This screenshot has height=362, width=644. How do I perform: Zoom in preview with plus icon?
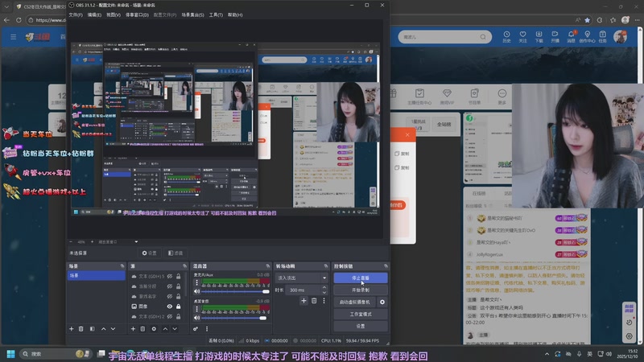point(92,242)
